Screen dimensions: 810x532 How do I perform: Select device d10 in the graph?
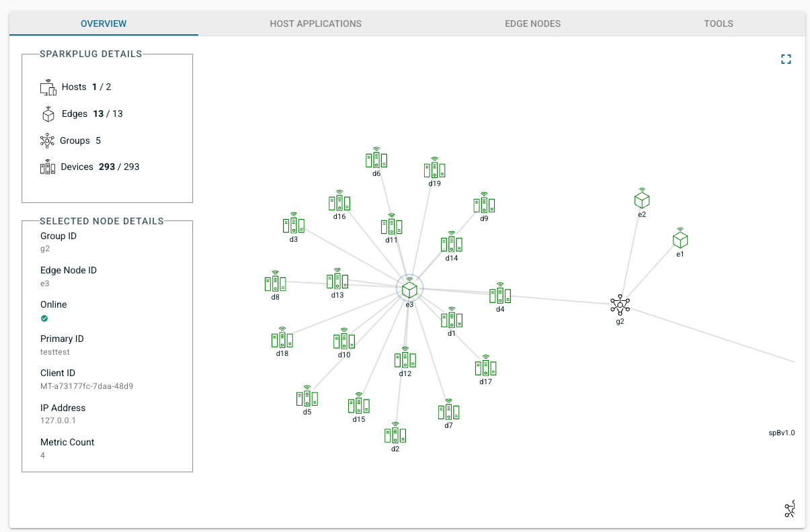[344, 340]
